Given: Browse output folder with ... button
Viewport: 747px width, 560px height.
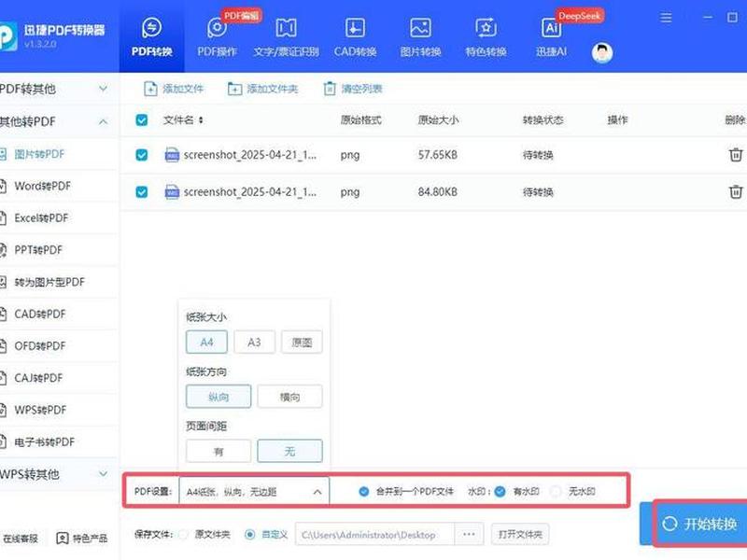Looking at the screenshot, I should pyautogui.click(x=470, y=534).
